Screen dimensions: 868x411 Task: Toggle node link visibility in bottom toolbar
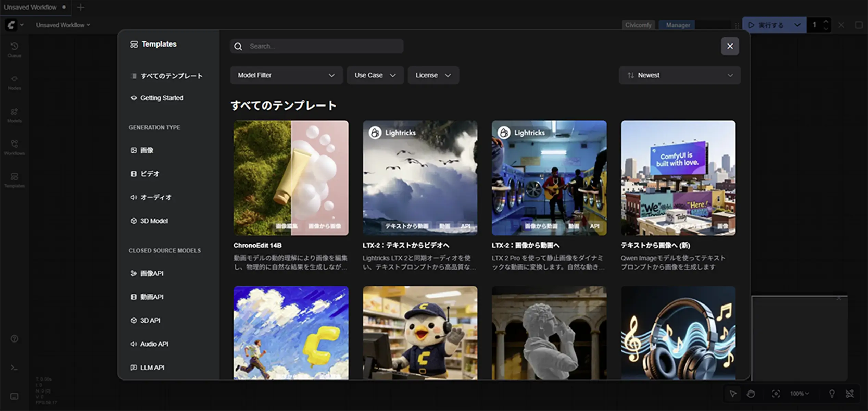850,393
